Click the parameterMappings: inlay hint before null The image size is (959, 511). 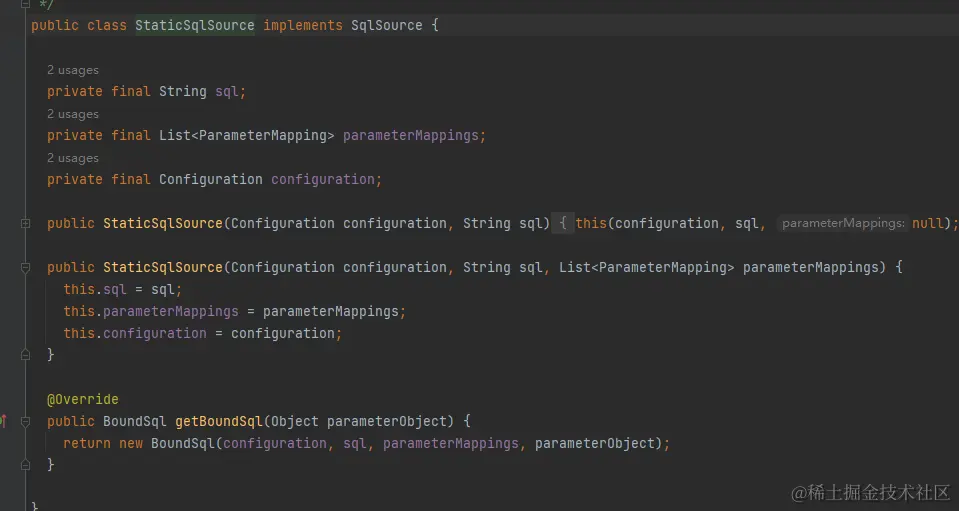[x=843, y=224]
